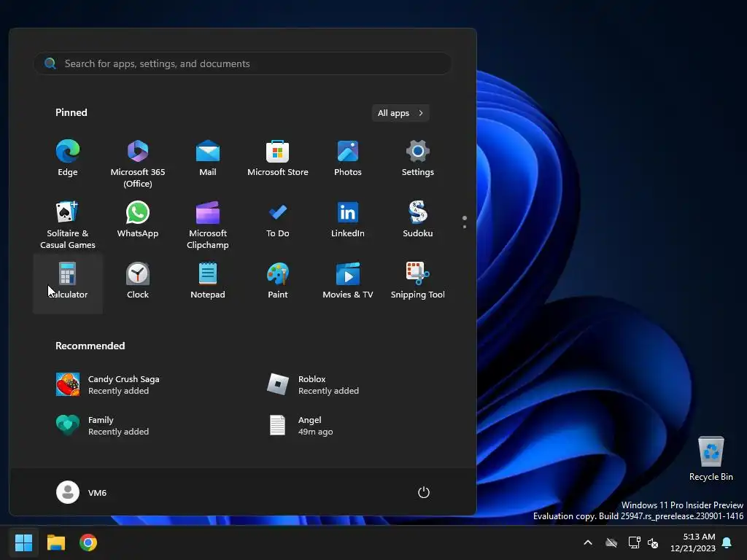Open File Explorer from taskbar
Image resolution: width=747 pixels, height=560 pixels.
(55, 542)
